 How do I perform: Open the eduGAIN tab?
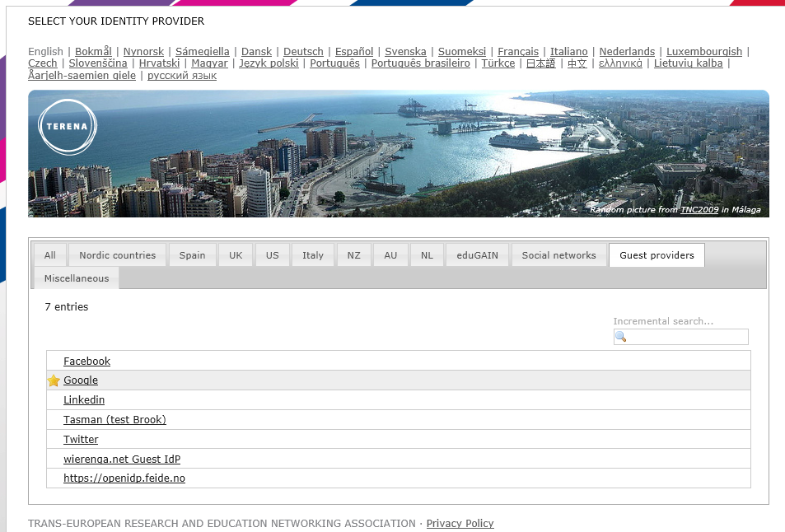pos(478,255)
